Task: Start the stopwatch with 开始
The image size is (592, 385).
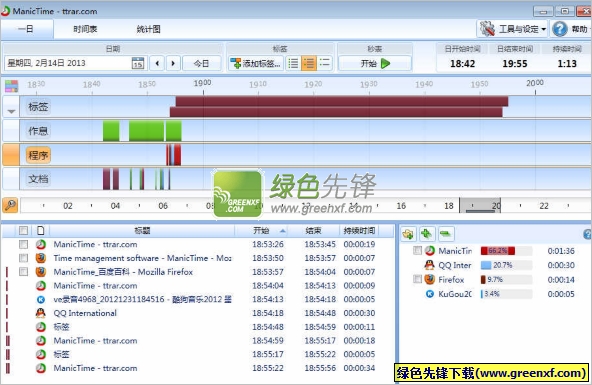Action: 375,63
